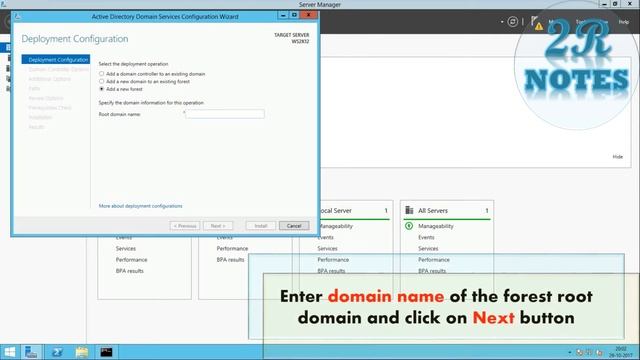Select Deployment Configuration in the wizard sidebar
The image size is (640, 360).
coord(56,60)
